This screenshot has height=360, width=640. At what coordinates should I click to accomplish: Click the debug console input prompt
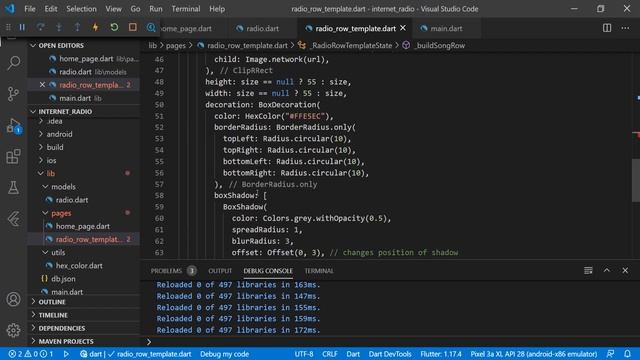tap(390, 342)
